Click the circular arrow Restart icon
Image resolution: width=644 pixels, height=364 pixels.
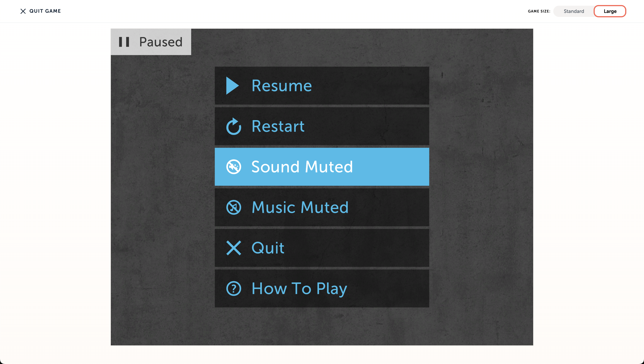coord(234,126)
